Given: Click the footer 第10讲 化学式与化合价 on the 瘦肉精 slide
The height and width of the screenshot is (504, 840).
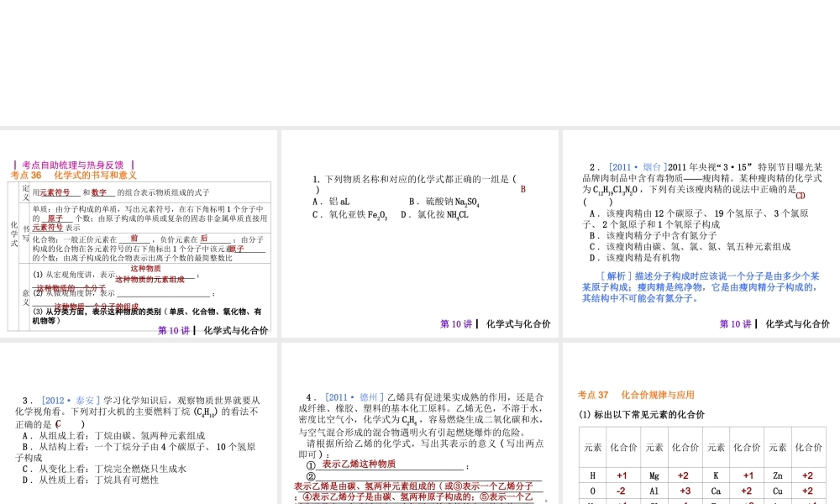Looking at the screenshot, I should (x=774, y=324).
